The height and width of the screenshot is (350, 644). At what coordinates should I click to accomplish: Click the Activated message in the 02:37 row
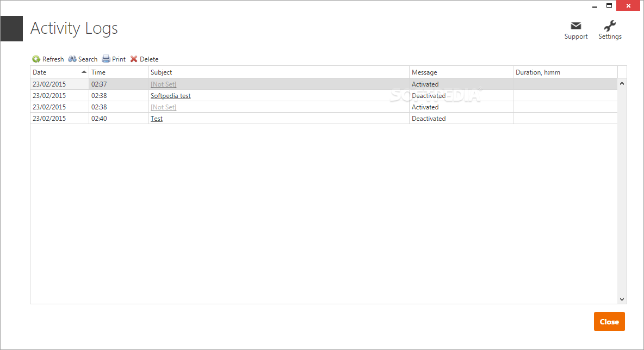(x=425, y=84)
